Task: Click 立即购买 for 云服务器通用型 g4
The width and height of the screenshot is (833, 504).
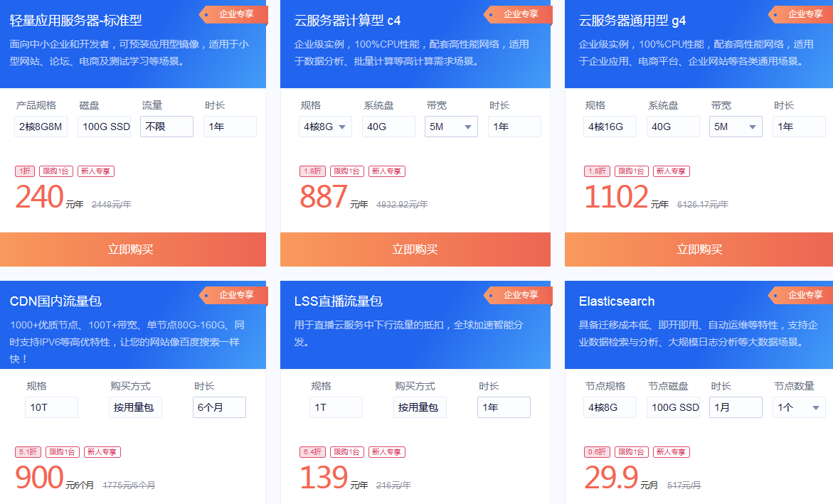Action: pyautogui.click(x=699, y=250)
